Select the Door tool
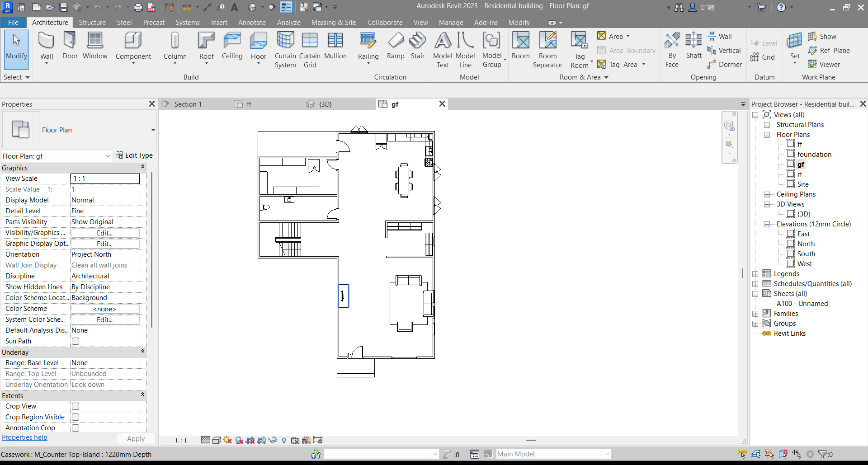This screenshot has height=465, width=868. click(x=70, y=46)
